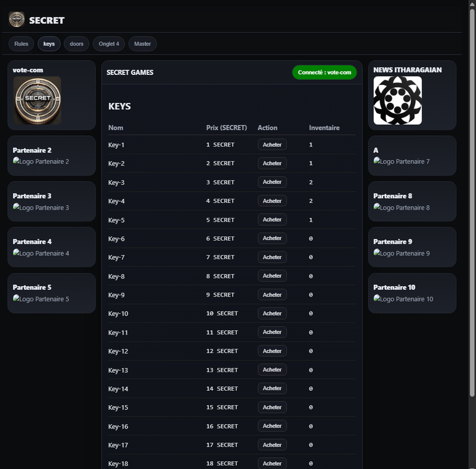
Task: Click Logo Partenaire 9 broken image
Action: coord(402,253)
